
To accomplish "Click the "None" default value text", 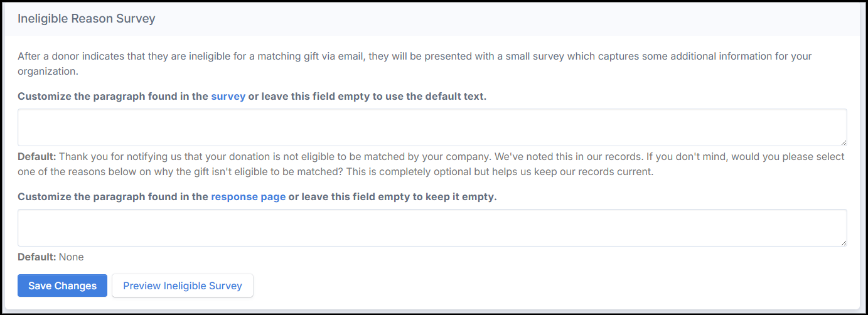I will click(71, 257).
